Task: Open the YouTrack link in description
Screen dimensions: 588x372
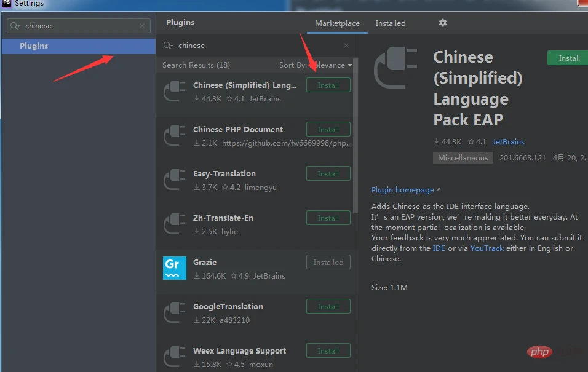Action: (x=487, y=248)
